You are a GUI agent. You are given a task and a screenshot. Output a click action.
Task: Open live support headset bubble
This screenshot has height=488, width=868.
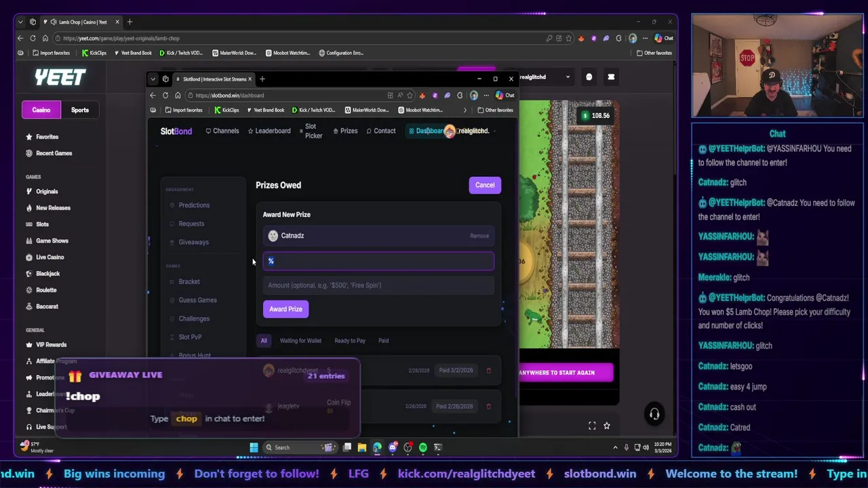[x=654, y=414]
